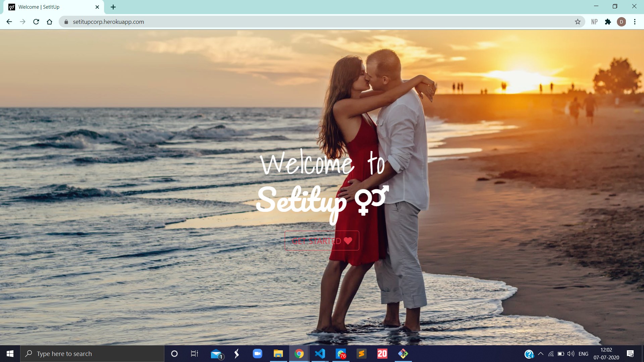Open the ENG language switcher

(x=583, y=354)
